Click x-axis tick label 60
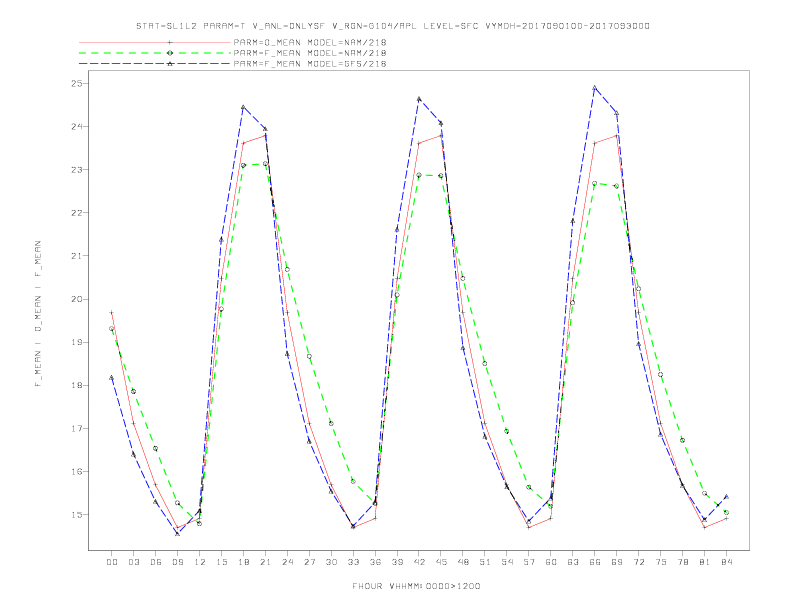 551,562
